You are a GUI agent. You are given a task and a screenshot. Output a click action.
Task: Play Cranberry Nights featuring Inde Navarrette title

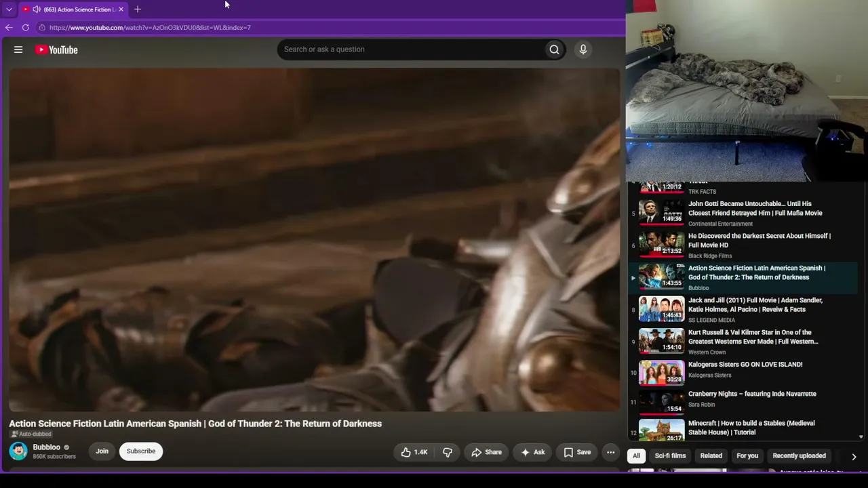click(752, 394)
